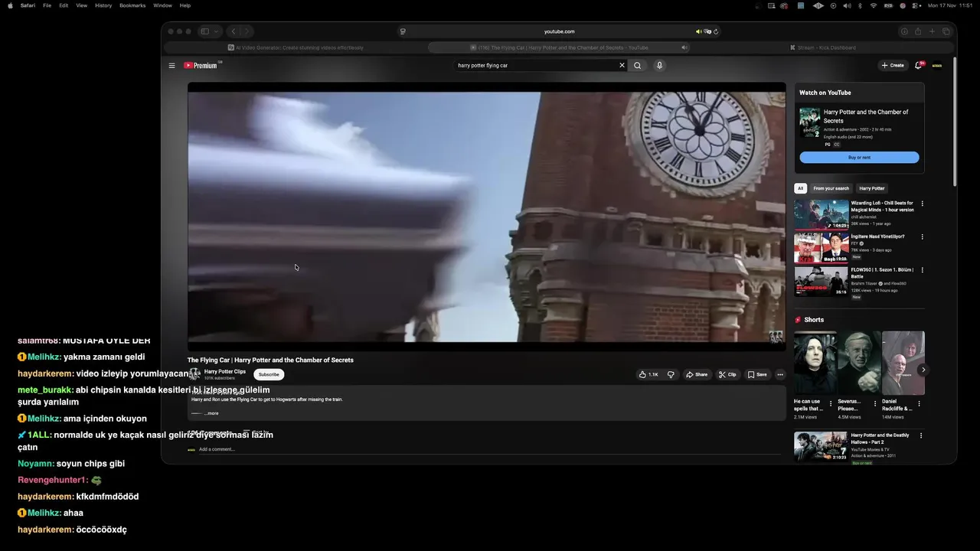Open the Bookmarks menu
The width and height of the screenshot is (980, 551).
[x=132, y=5]
